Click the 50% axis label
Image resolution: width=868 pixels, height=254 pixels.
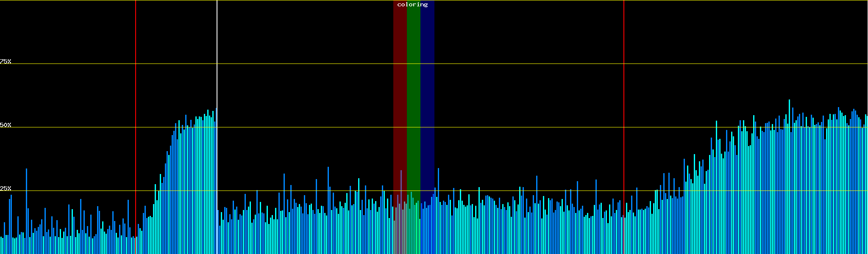(6, 125)
